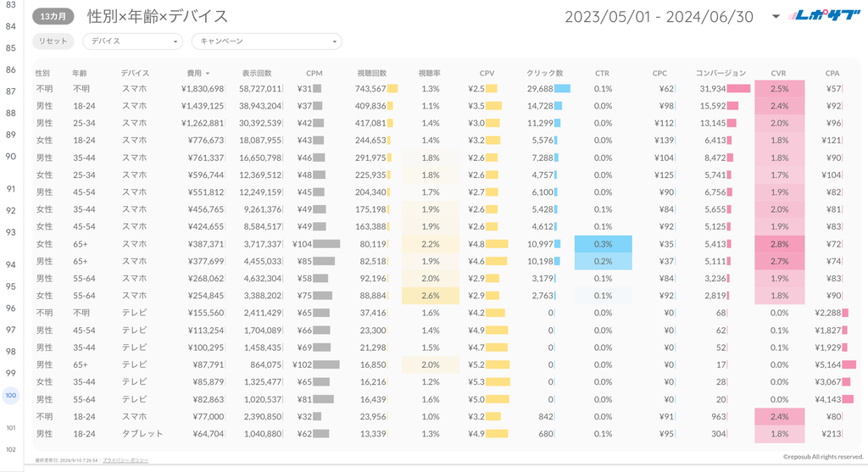The width and height of the screenshot is (868, 472).
Task: Click the blue 0.3% CTR cell
Action: click(603, 244)
